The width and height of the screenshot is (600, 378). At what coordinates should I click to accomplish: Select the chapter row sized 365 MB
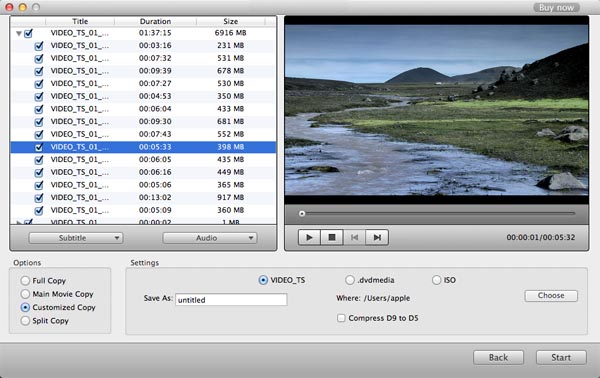(x=143, y=185)
